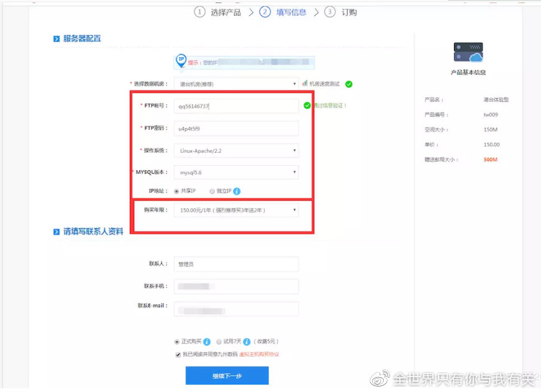Click the green checkmark next to FTP帐号

click(x=307, y=106)
